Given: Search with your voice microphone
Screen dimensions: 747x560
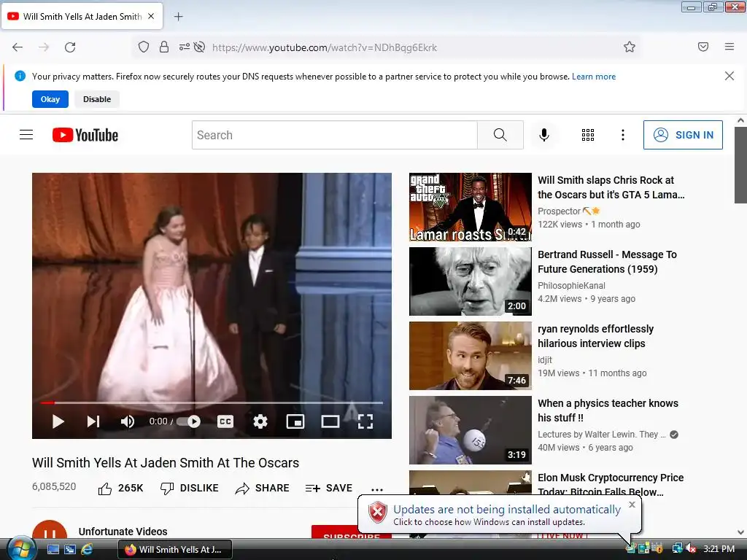Looking at the screenshot, I should [543, 135].
